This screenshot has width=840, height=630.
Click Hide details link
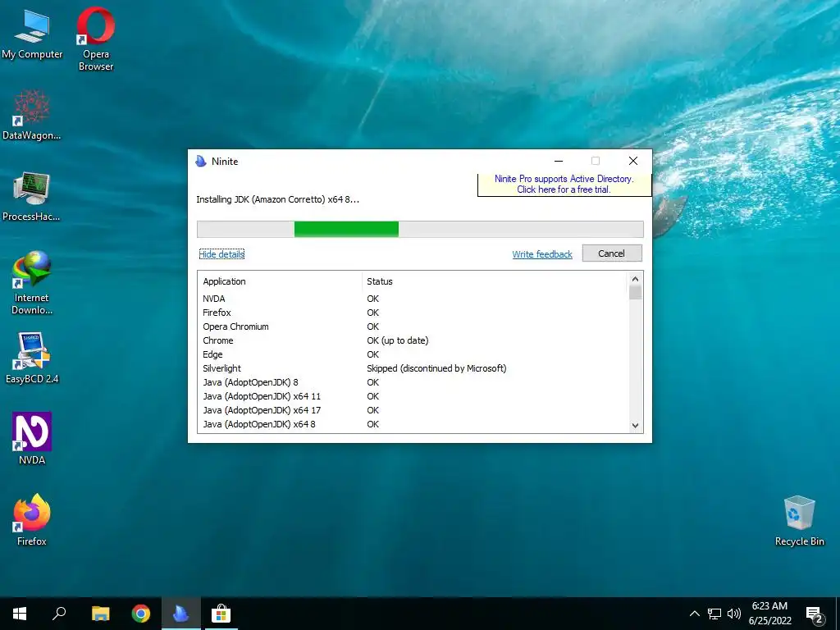click(x=221, y=254)
